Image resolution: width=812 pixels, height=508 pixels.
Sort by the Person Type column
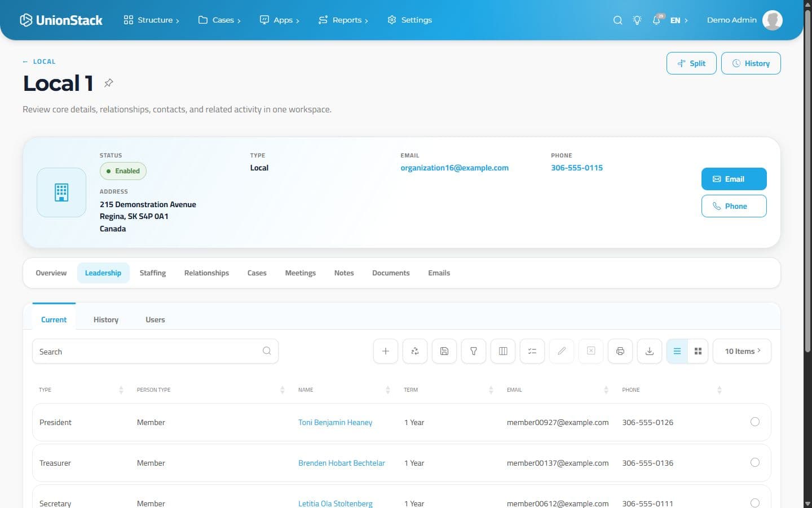210,390
